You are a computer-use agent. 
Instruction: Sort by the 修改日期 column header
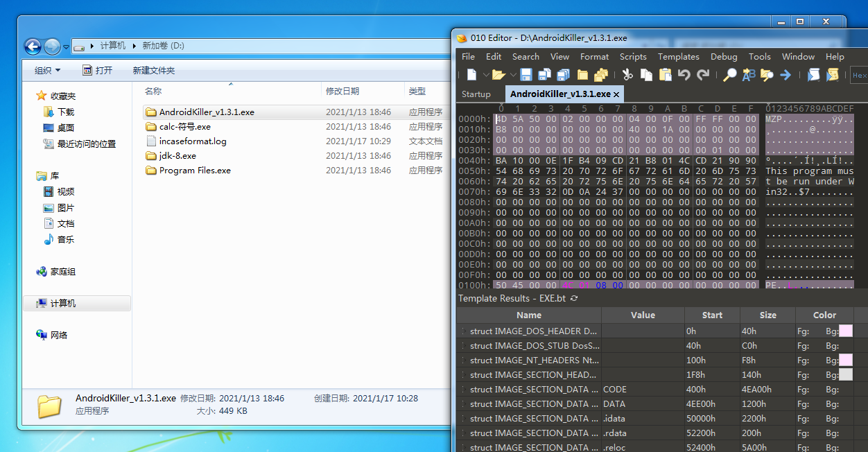coord(342,91)
